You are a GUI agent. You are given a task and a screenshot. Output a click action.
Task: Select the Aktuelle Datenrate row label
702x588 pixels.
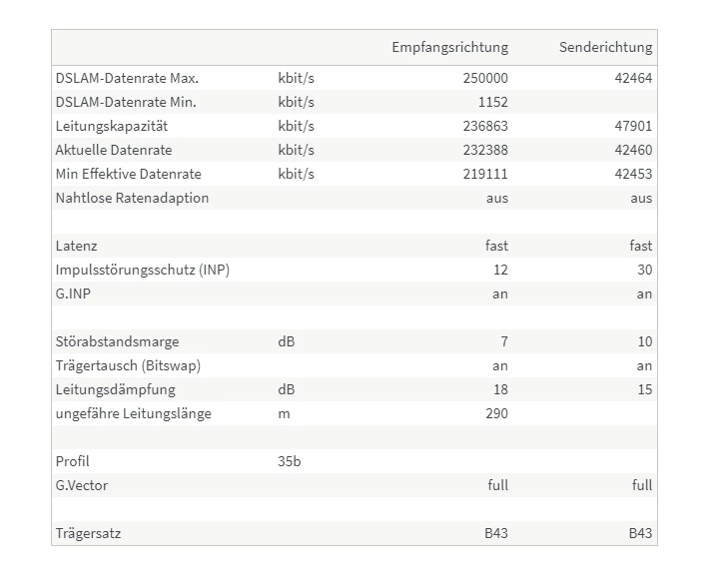click(114, 150)
